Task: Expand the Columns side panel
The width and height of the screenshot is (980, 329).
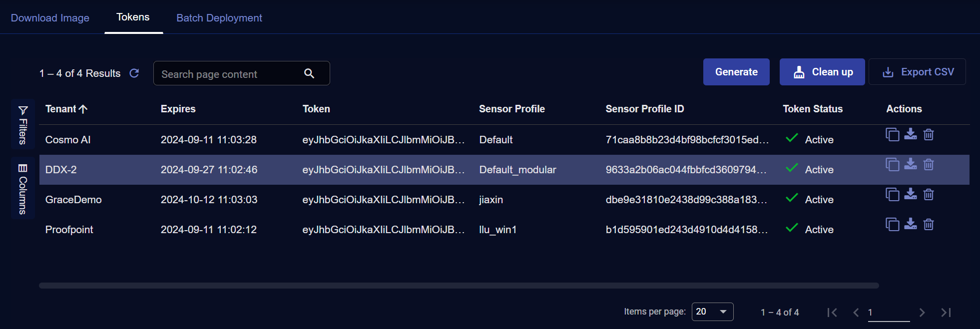Action: click(x=23, y=188)
